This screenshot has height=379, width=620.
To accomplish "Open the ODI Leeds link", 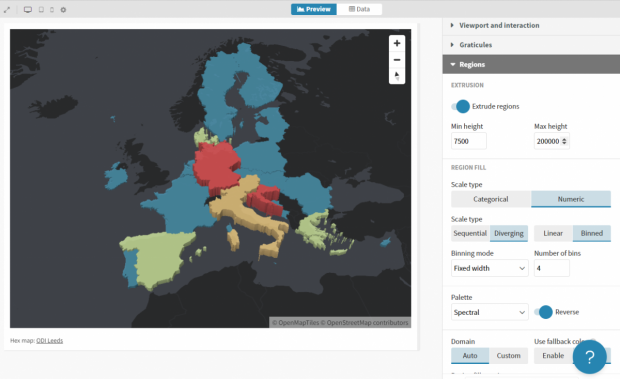I will tap(49, 340).
